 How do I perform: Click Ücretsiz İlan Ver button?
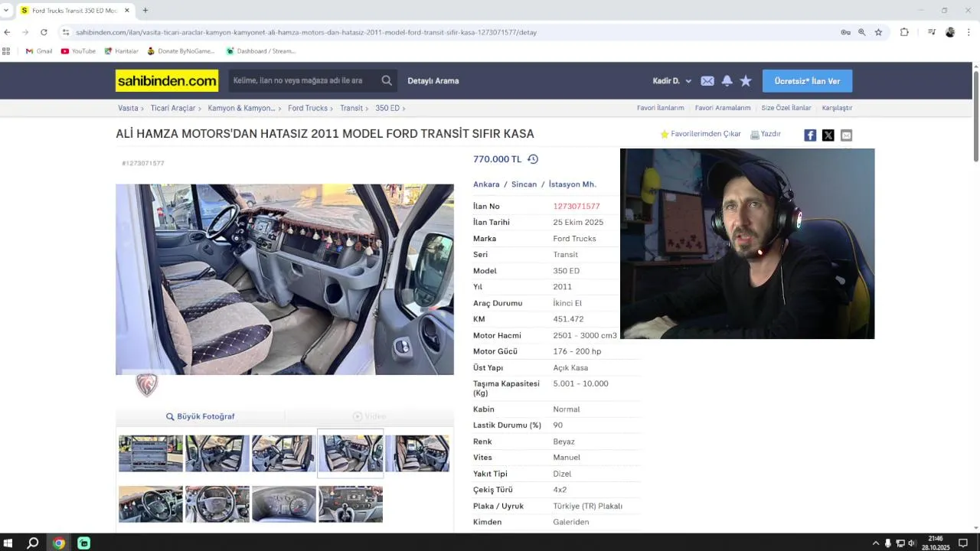pos(807,81)
